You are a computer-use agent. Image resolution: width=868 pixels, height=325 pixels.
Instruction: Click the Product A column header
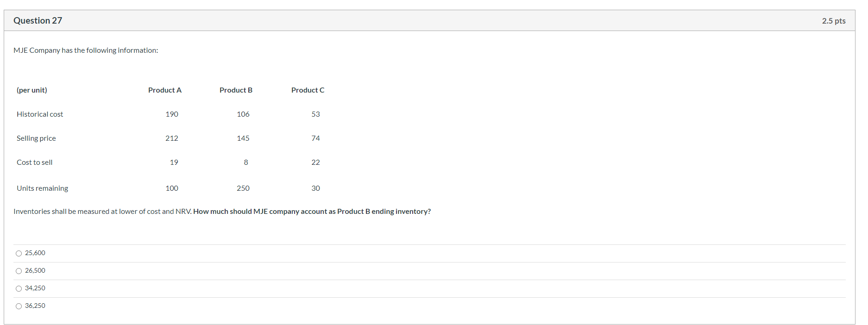164,90
